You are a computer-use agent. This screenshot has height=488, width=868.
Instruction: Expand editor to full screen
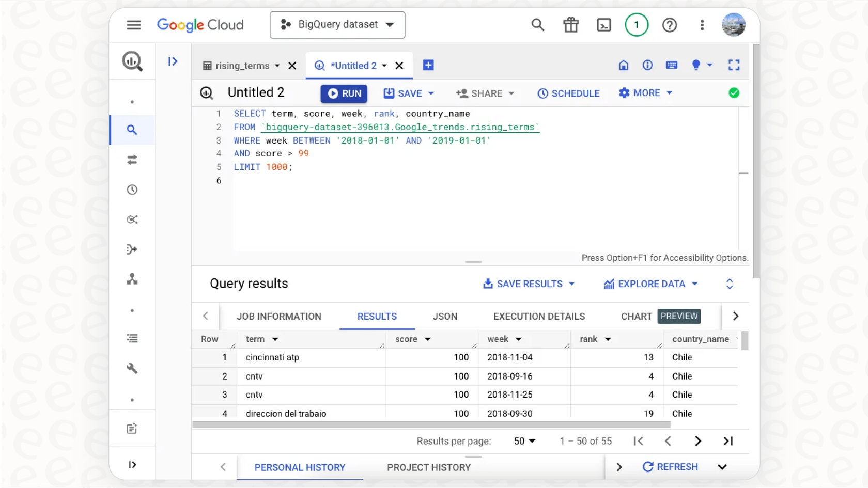tap(734, 65)
